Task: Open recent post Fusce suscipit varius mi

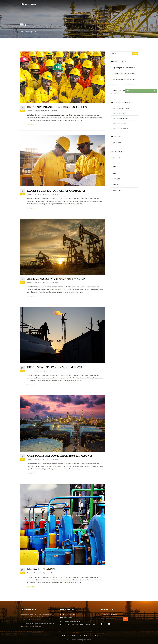Action: tap(124, 85)
